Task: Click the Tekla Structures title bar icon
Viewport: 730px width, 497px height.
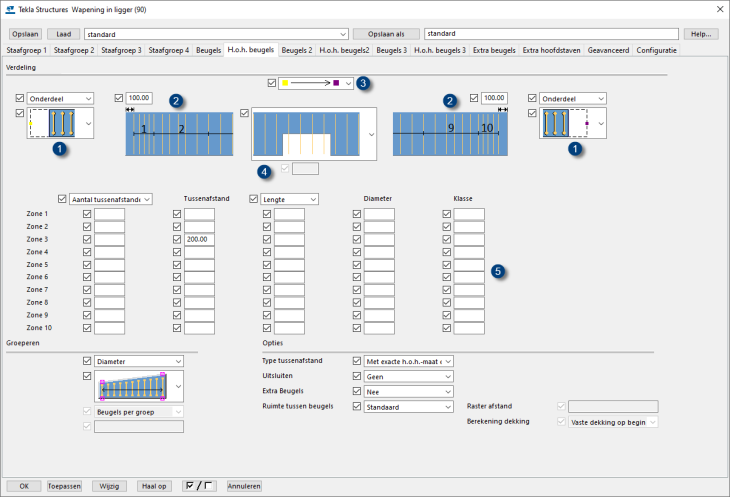Action: 10,10
